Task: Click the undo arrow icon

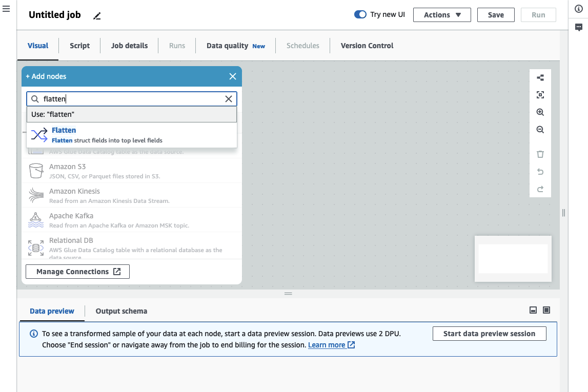Action: click(540, 172)
